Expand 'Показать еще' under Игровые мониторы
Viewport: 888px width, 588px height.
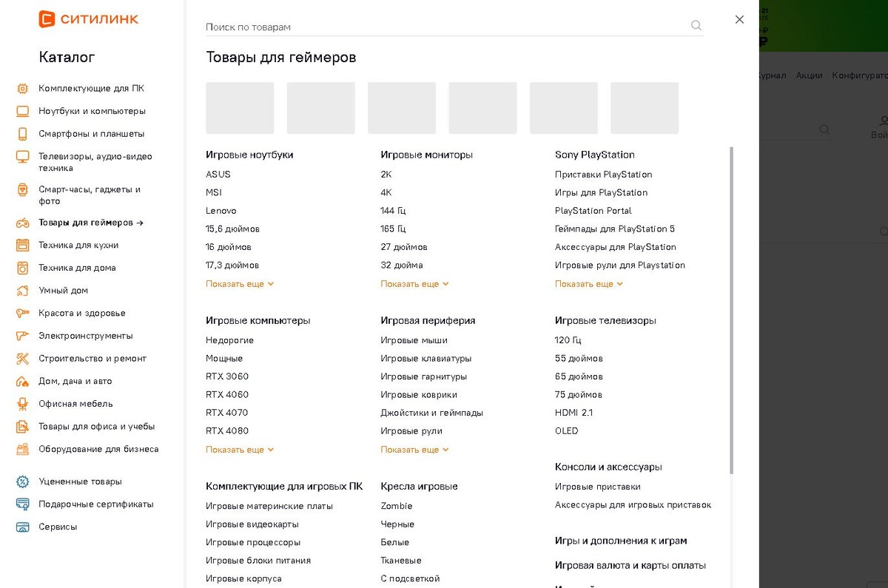click(415, 284)
